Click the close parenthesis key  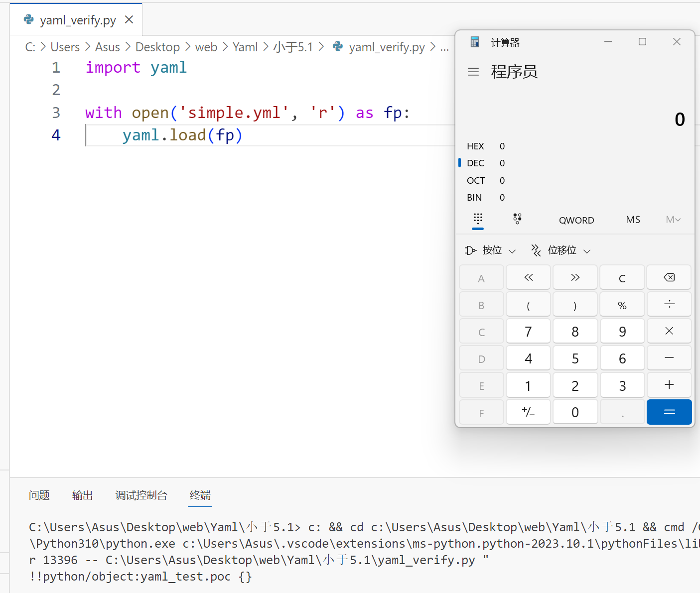pyautogui.click(x=575, y=304)
